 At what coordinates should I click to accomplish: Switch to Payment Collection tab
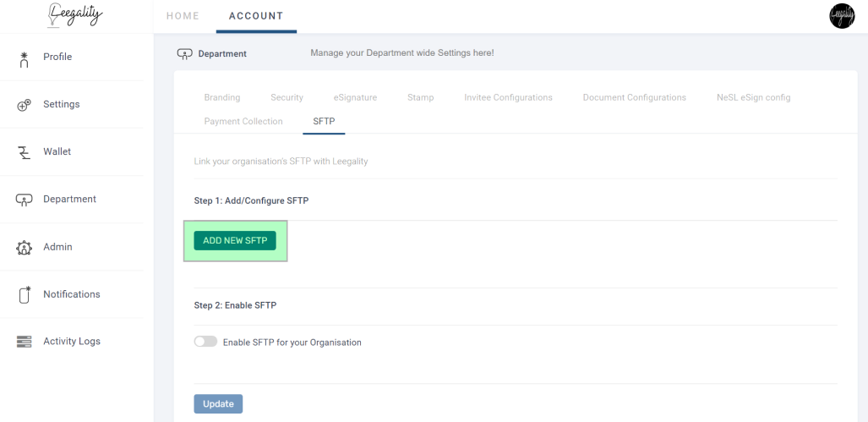(243, 121)
